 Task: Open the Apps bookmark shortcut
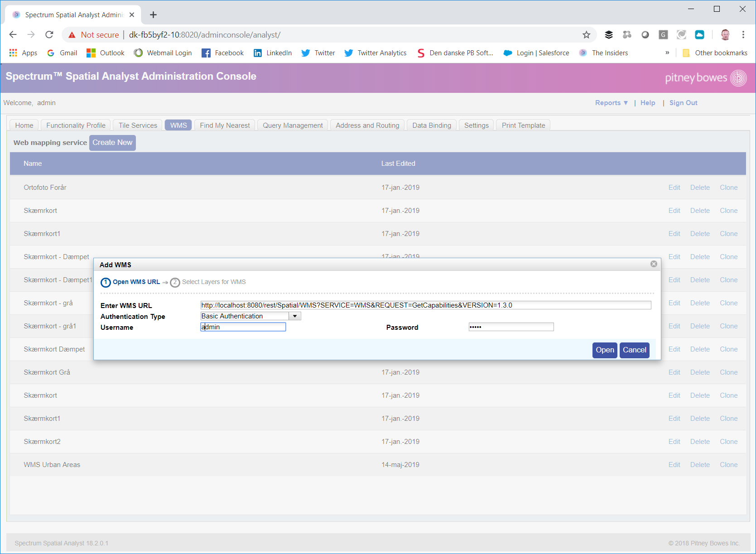coord(23,53)
